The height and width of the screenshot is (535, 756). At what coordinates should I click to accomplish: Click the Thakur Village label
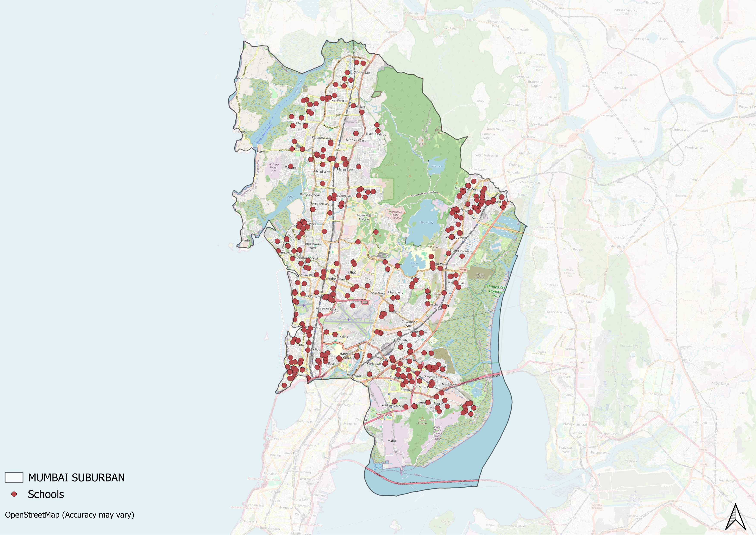[x=376, y=134]
